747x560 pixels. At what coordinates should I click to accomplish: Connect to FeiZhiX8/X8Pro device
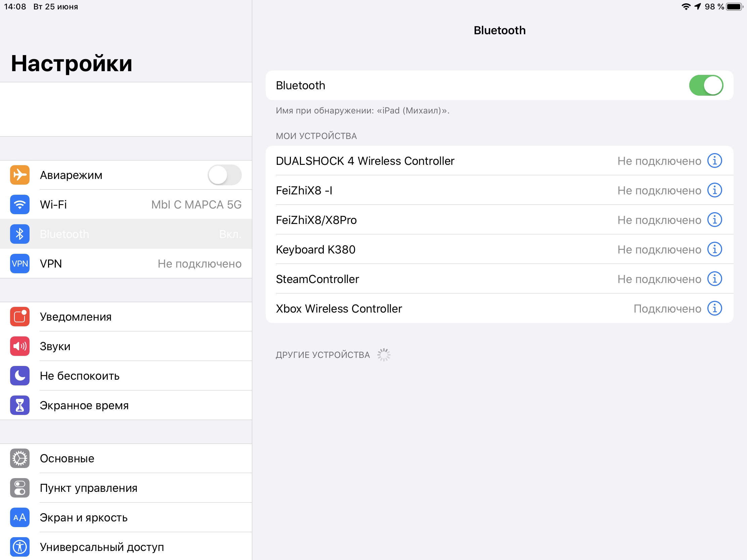[439, 220]
